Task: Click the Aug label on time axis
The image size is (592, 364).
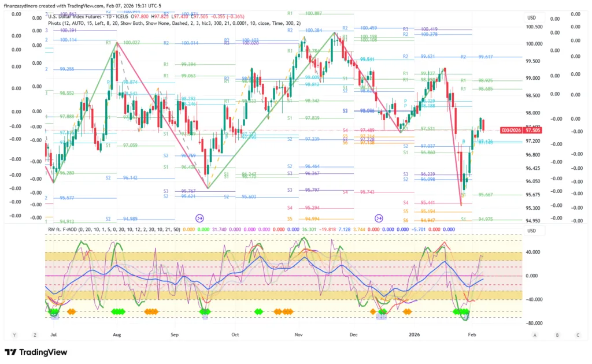Action: pyautogui.click(x=117, y=335)
